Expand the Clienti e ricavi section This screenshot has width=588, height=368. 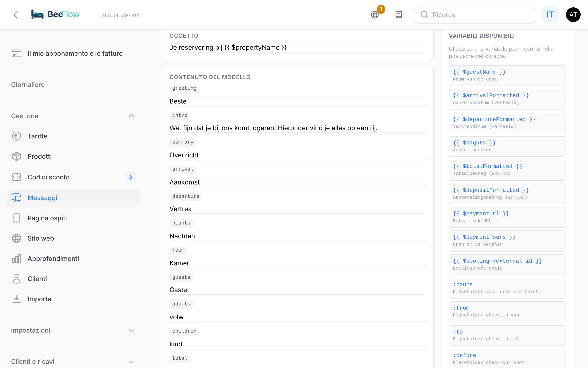[x=131, y=362]
